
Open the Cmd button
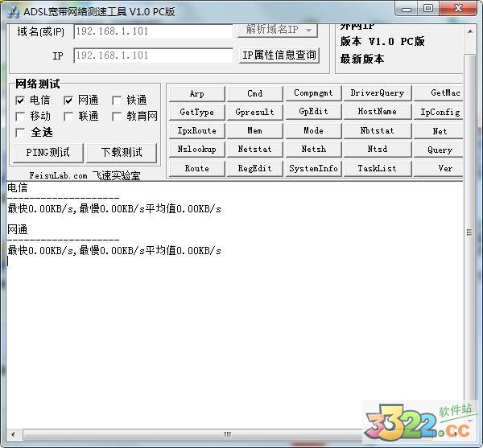[254, 93]
